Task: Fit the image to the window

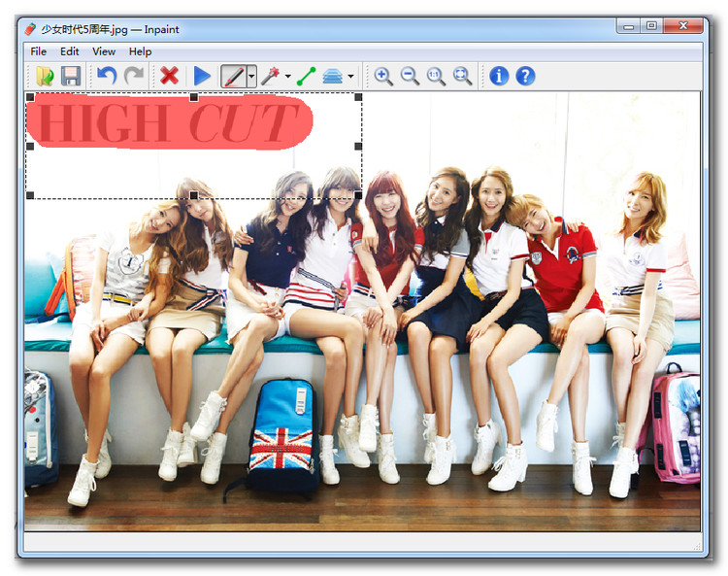Action: click(x=462, y=76)
